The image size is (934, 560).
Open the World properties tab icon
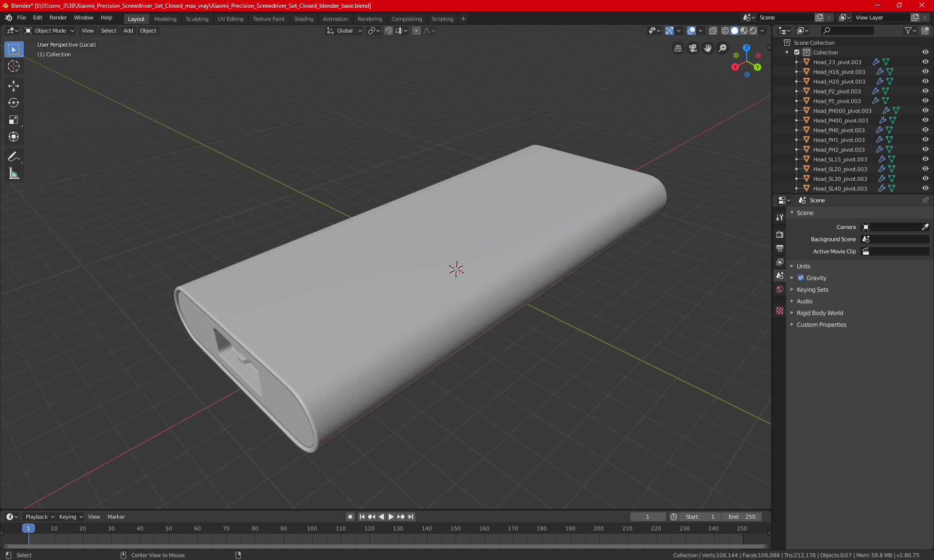(x=780, y=289)
